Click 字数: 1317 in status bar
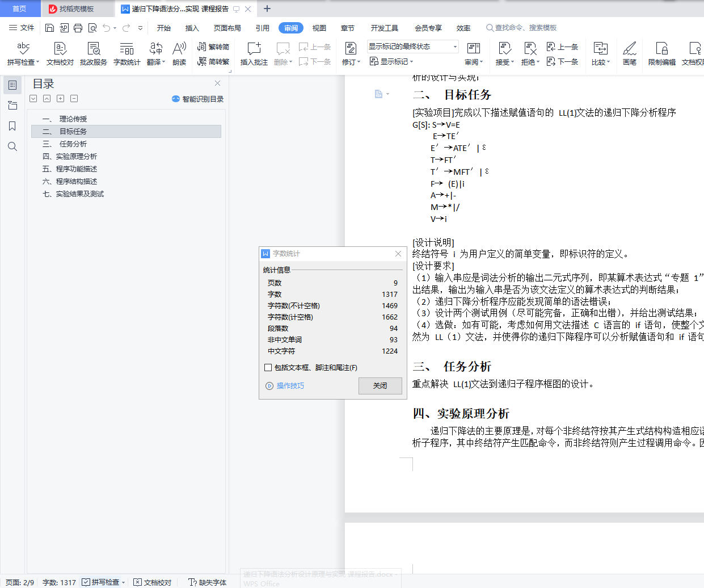 tap(59, 582)
